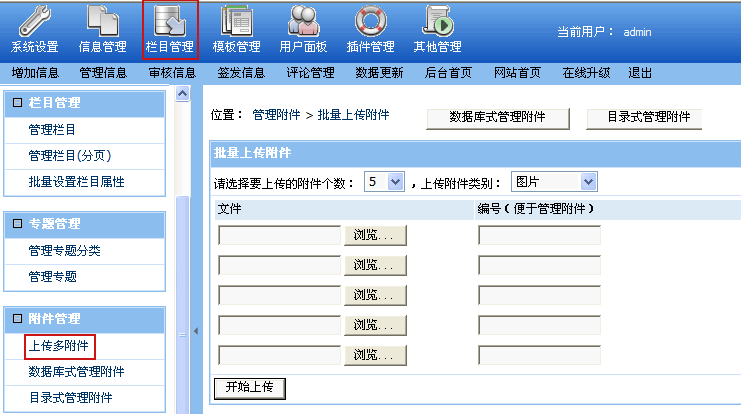Open 数据库式管理附件 sidebar link
741x414 pixels.
click(76, 372)
